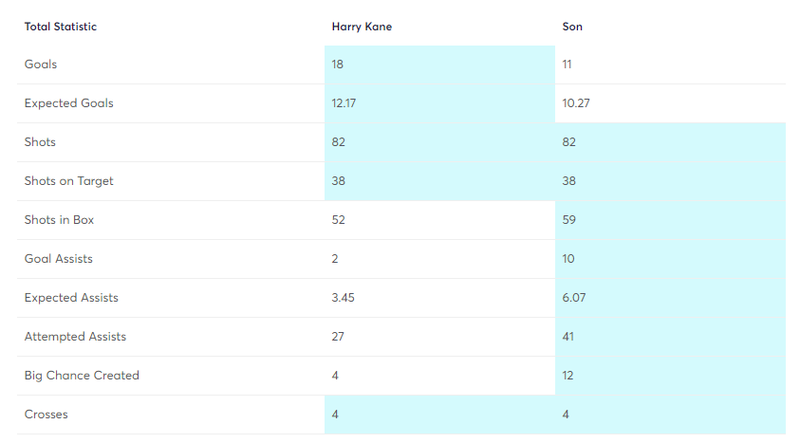This screenshot has width=800, height=443.
Task: Click the Shots in Box value 59
Action: (x=569, y=220)
